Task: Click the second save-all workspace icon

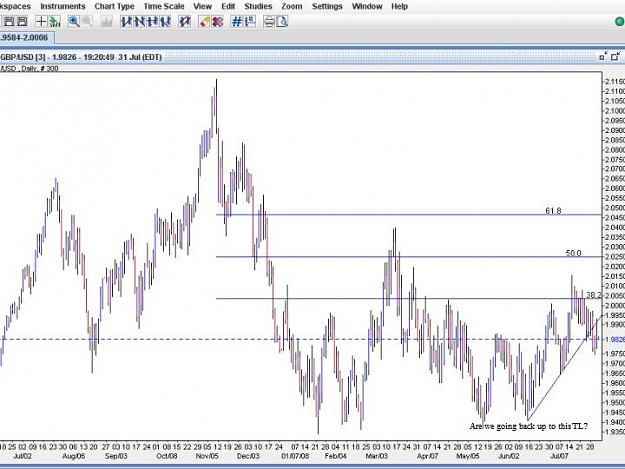Action: click(x=22, y=22)
